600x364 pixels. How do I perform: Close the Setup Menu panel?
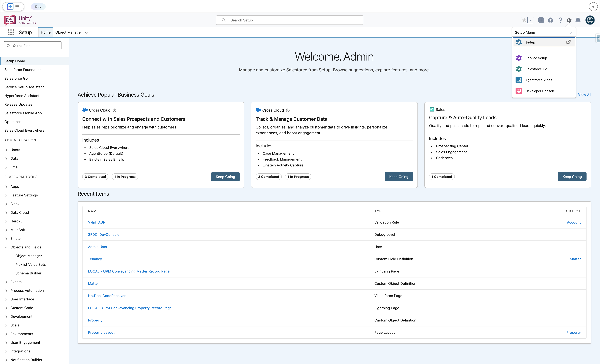point(571,33)
